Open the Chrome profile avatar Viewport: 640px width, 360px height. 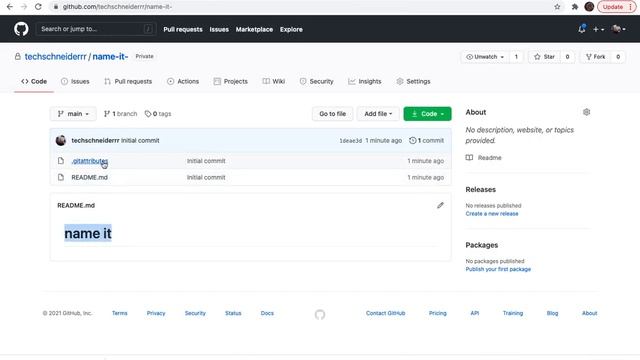(x=589, y=7)
